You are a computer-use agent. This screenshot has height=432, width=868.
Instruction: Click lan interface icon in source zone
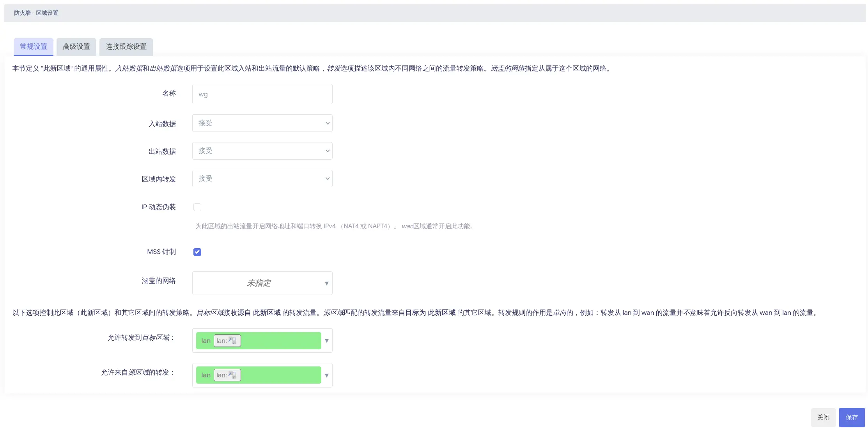coord(232,375)
